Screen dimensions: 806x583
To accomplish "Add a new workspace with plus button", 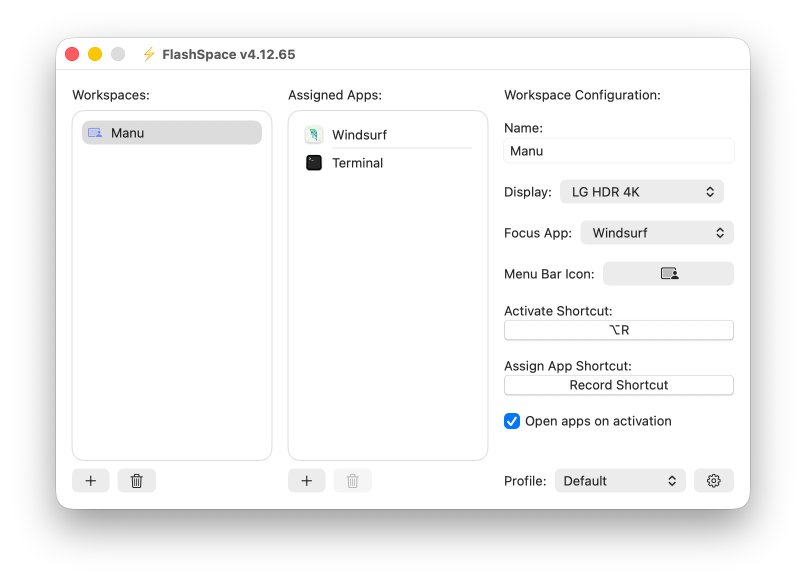I will click(x=90, y=481).
